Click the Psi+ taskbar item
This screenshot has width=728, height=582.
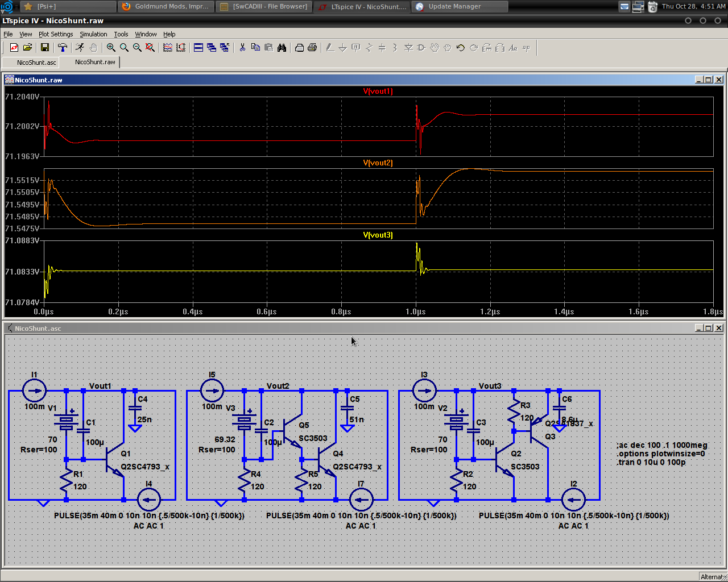click(67, 6)
